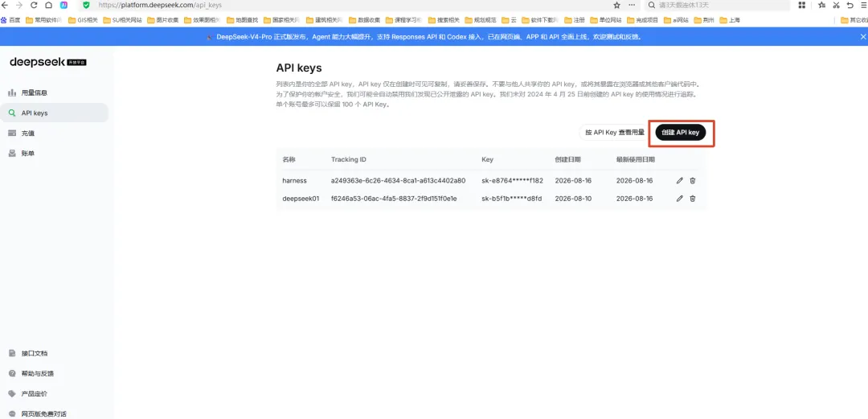Image resolution: width=868 pixels, height=419 pixels.
Task: Open 账单 in the sidebar
Action: (x=55, y=154)
